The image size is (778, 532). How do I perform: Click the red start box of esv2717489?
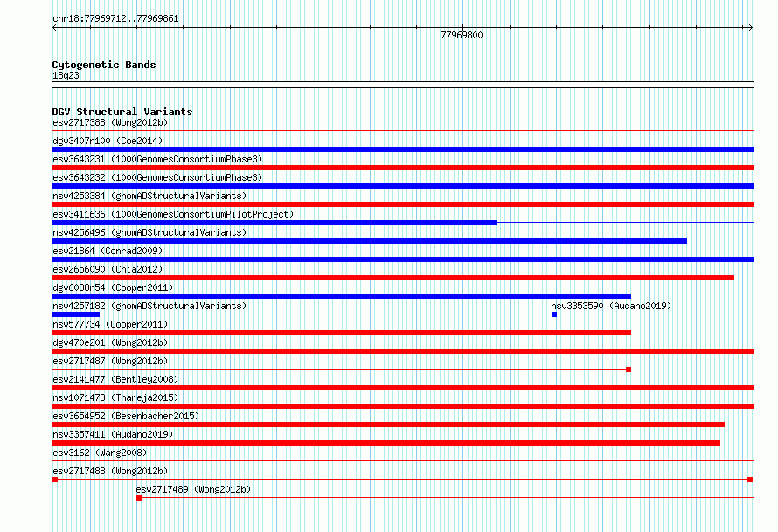click(139, 498)
